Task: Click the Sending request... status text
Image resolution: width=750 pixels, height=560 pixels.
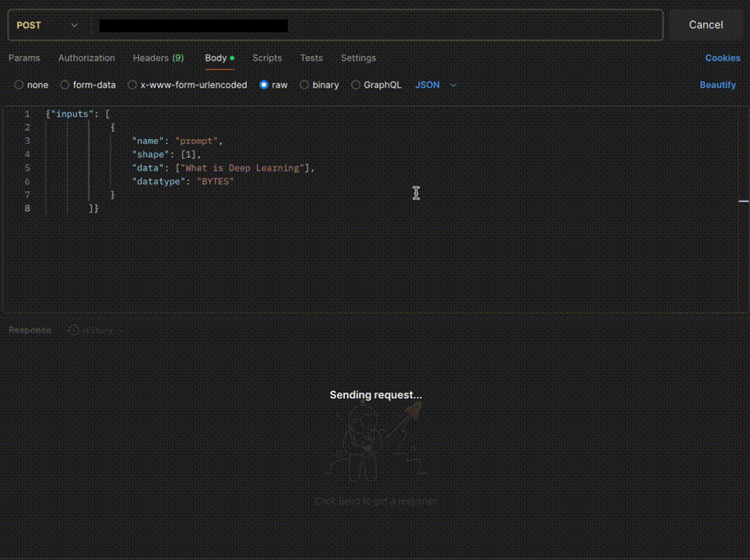Action: pos(376,395)
